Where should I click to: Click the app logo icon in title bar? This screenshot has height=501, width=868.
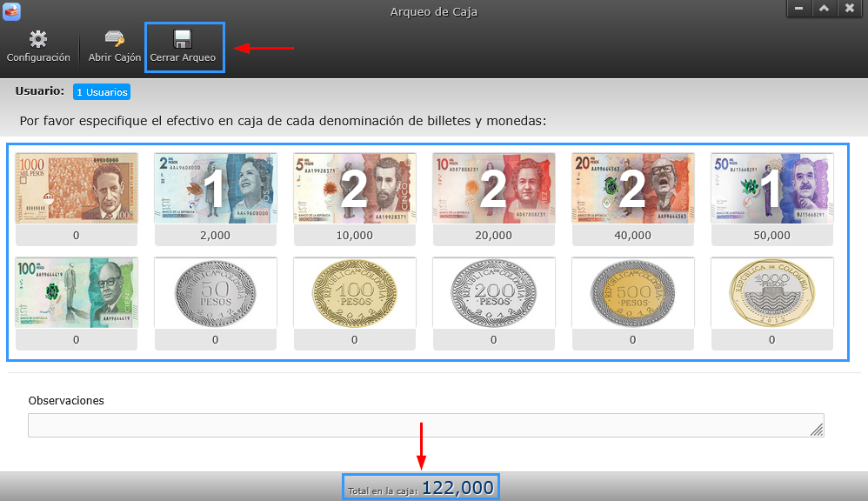(x=11, y=11)
